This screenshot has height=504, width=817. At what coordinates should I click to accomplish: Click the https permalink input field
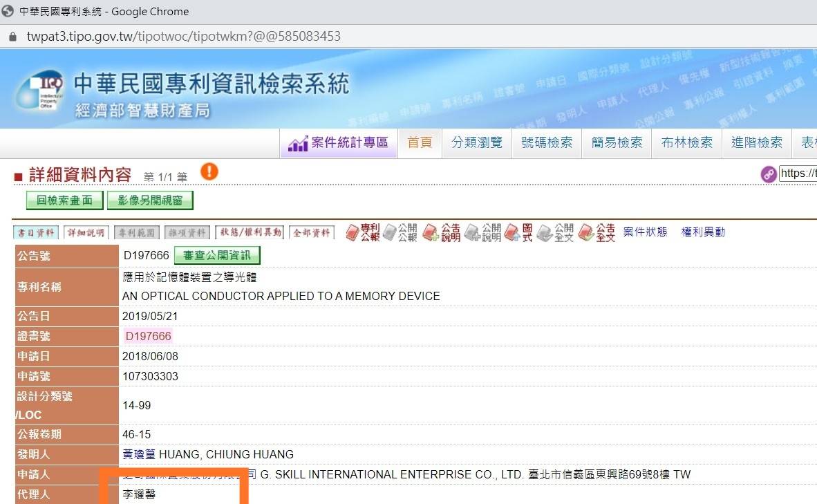pyautogui.click(x=798, y=174)
